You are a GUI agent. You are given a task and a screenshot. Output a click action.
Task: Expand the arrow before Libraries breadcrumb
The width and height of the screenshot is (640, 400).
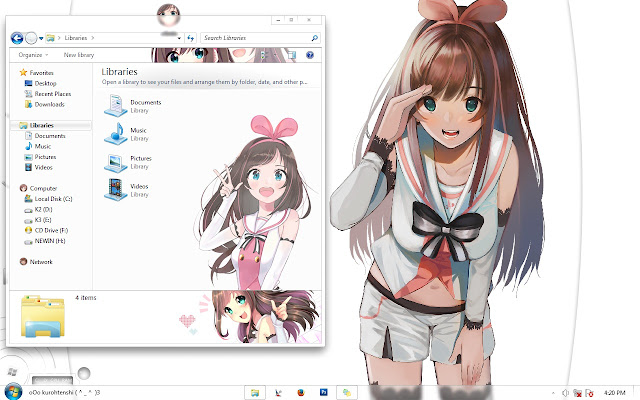[59, 38]
